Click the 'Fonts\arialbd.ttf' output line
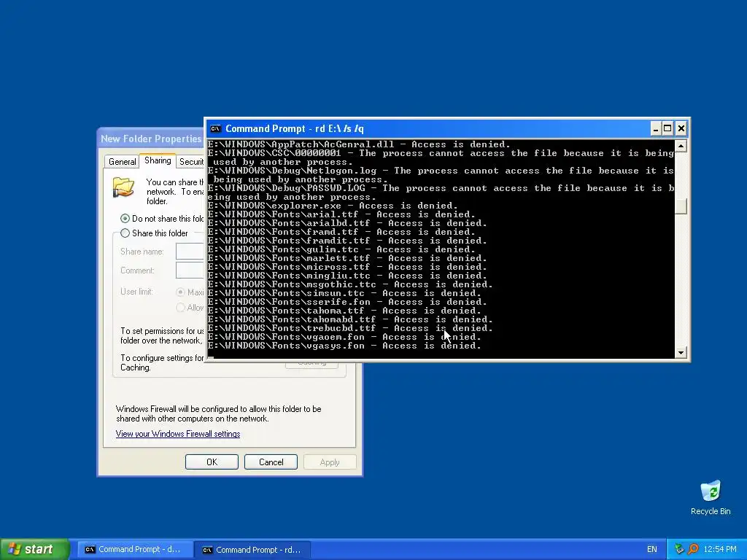The width and height of the screenshot is (747, 560). pos(347,223)
